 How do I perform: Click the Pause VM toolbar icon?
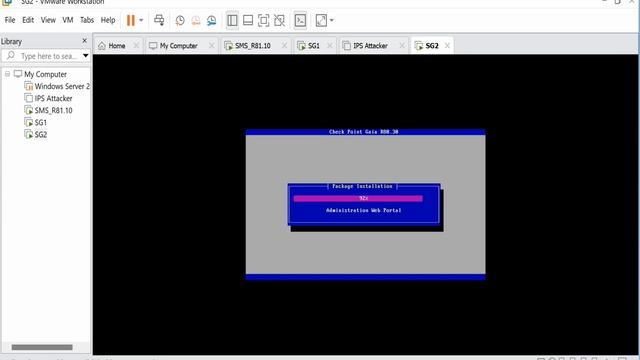click(x=131, y=20)
